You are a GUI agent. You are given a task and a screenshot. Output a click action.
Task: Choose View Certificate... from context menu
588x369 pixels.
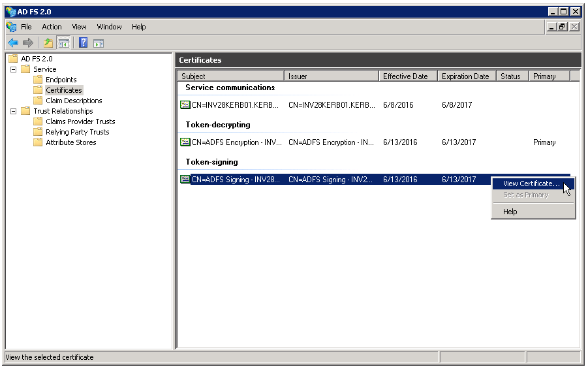coord(533,184)
